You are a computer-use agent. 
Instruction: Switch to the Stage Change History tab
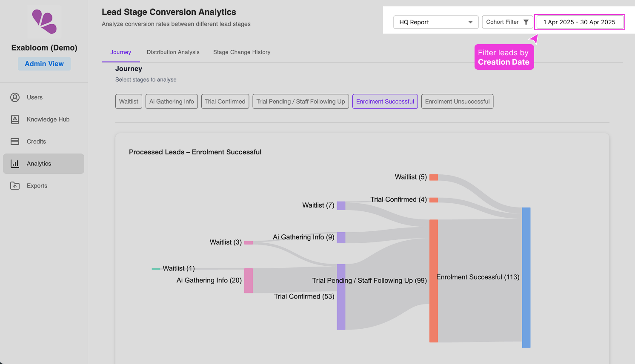[x=242, y=52]
